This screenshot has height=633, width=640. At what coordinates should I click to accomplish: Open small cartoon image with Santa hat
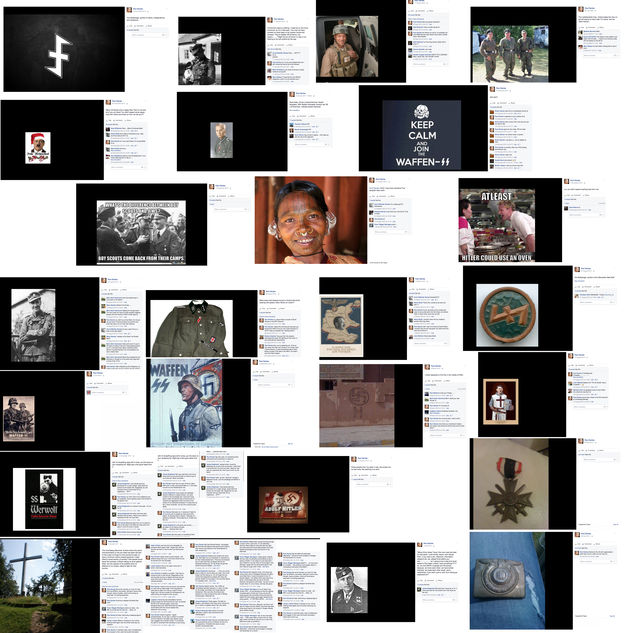point(38,148)
